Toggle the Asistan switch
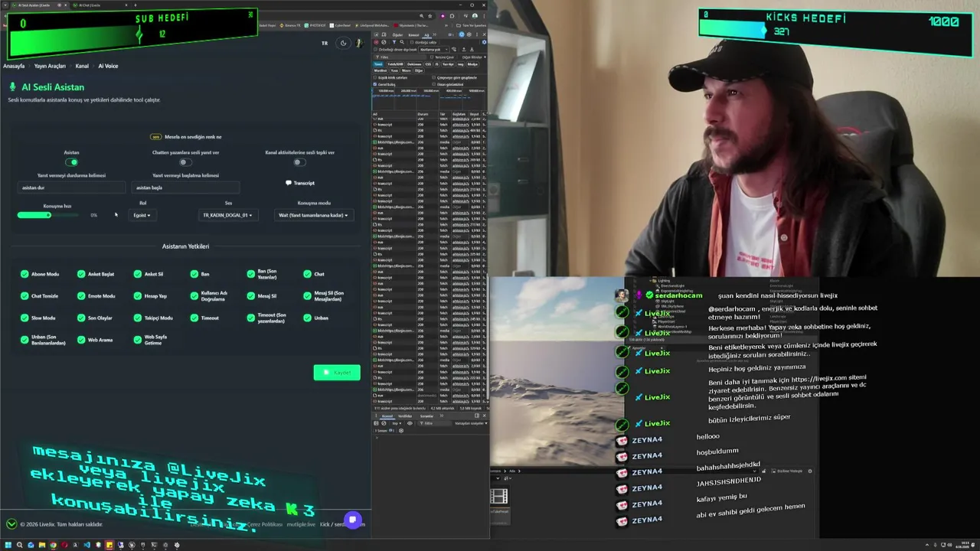This screenshot has width=980, height=551. 72,162
